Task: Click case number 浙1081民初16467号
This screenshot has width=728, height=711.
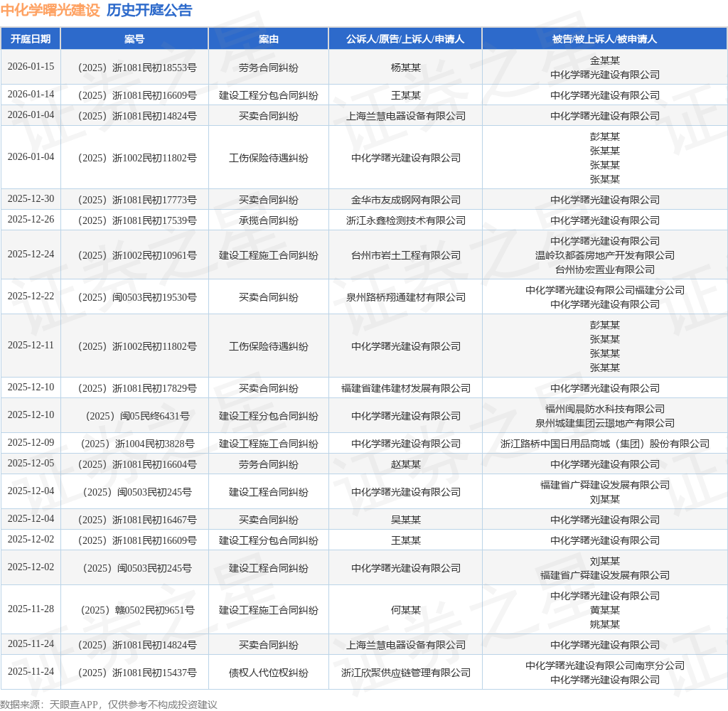Action: [137, 520]
